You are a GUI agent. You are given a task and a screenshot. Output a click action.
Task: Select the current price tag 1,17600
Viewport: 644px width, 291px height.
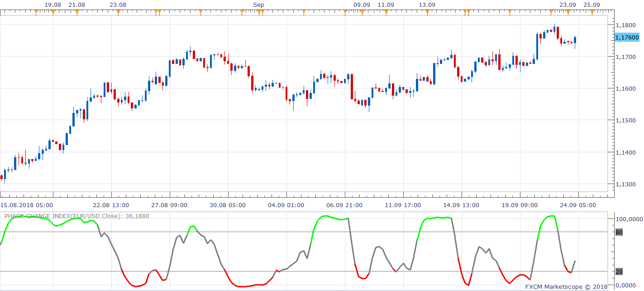627,38
